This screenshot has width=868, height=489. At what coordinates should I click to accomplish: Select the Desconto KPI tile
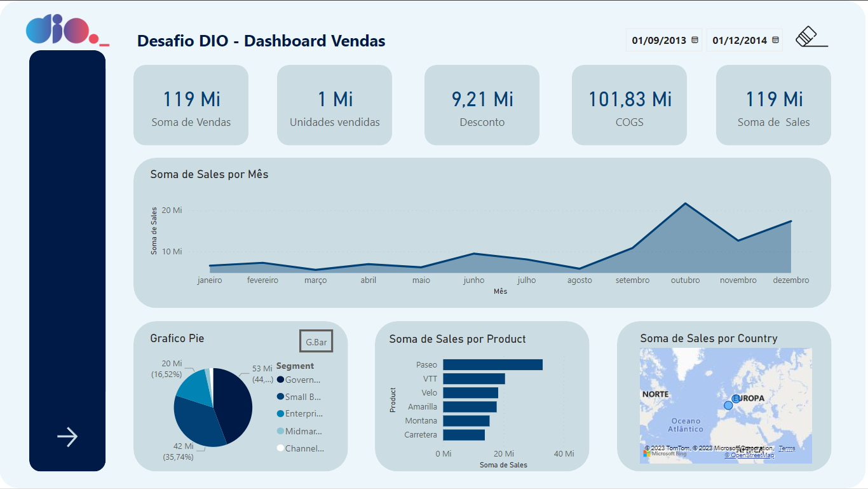coord(482,105)
